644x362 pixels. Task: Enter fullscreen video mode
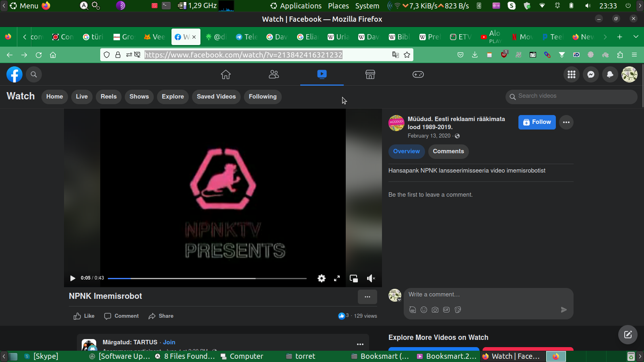337,278
